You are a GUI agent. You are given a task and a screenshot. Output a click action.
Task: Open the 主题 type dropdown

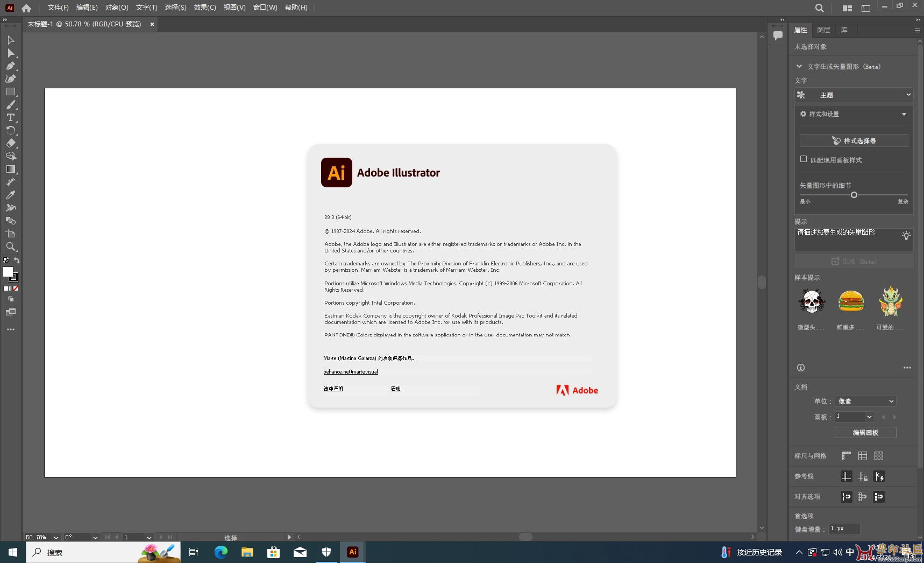tap(854, 95)
